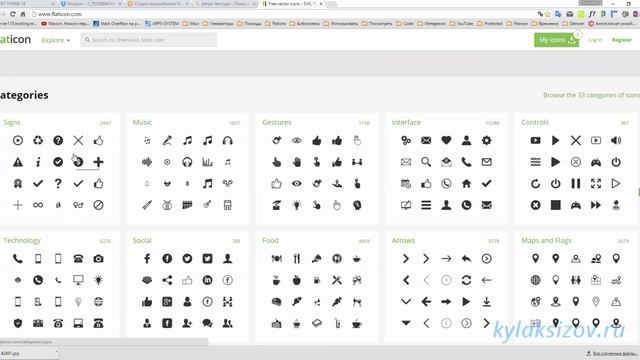
Task: Pick the chat bubbles icon in Social
Action: [207, 323]
